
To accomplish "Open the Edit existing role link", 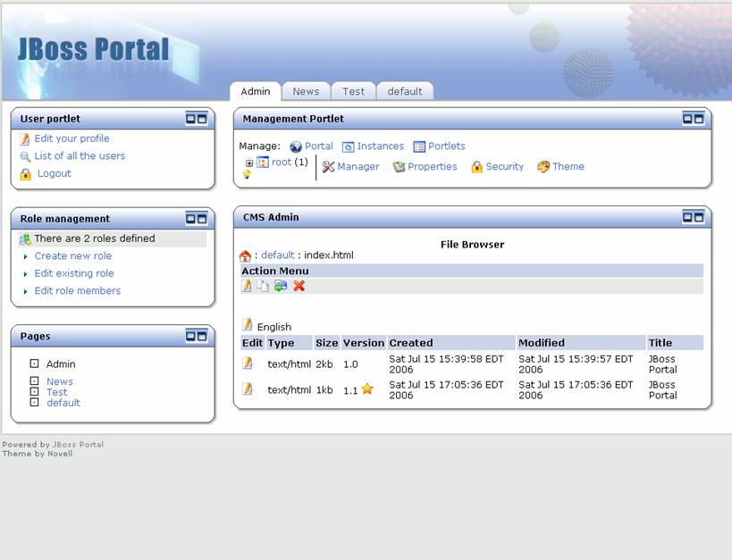I will 74,273.
